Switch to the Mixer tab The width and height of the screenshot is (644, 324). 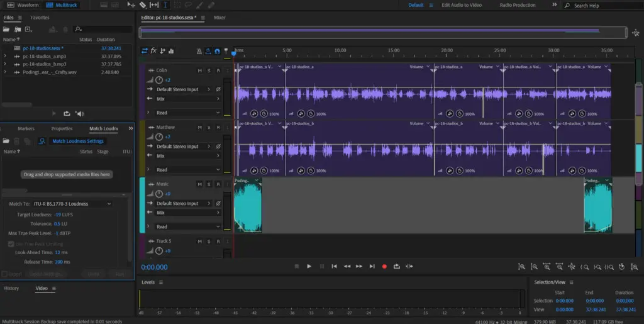point(219,18)
